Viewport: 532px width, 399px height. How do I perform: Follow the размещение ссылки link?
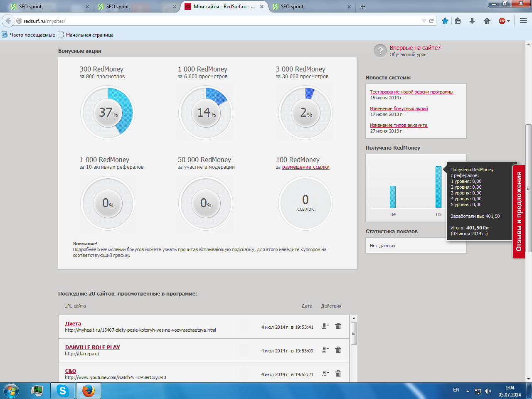pos(306,167)
